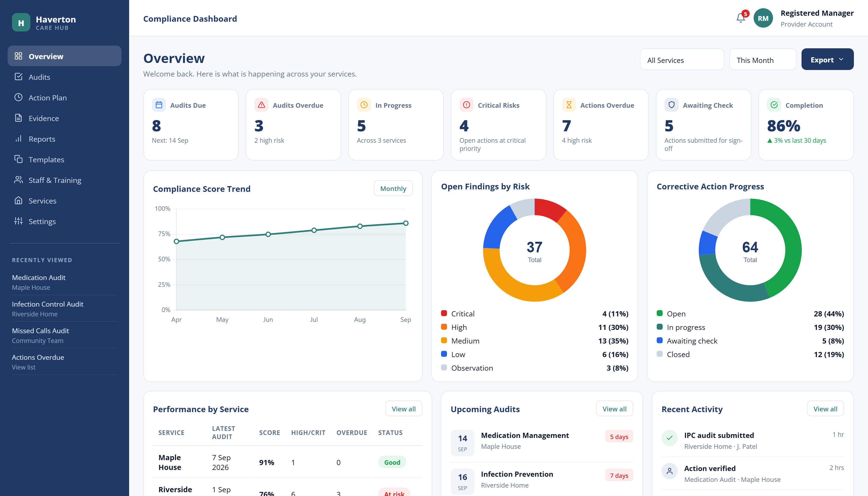This screenshot has width=868, height=496.
Task: Click the Services house icon
Action: tap(18, 200)
